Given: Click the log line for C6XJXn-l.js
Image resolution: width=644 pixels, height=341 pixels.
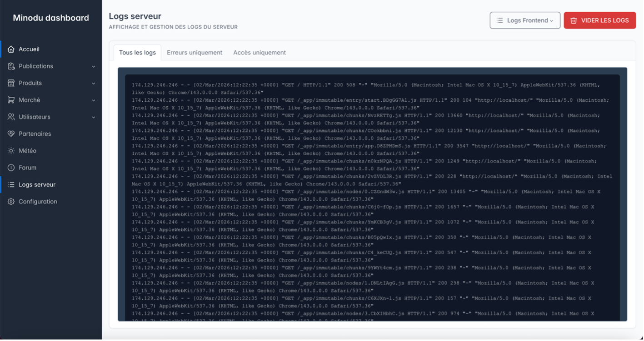Looking at the screenshot, I should pyautogui.click(x=361, y=302).
